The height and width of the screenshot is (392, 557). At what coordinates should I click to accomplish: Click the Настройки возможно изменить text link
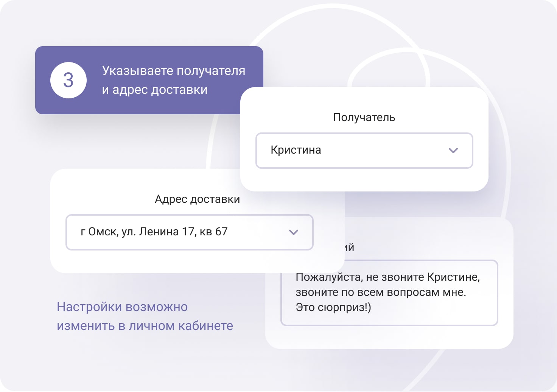click(122, 306)
